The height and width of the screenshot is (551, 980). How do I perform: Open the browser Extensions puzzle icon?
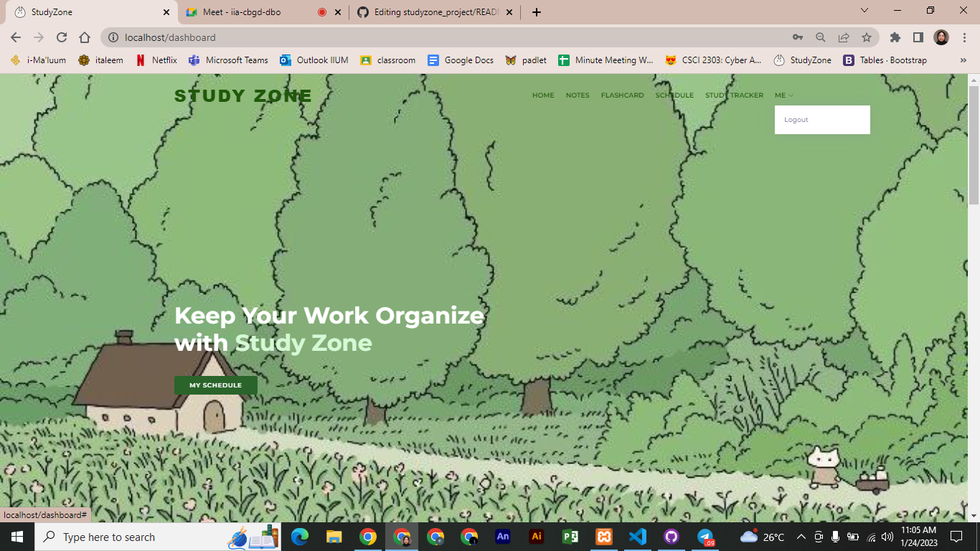(x=895, y=37)
